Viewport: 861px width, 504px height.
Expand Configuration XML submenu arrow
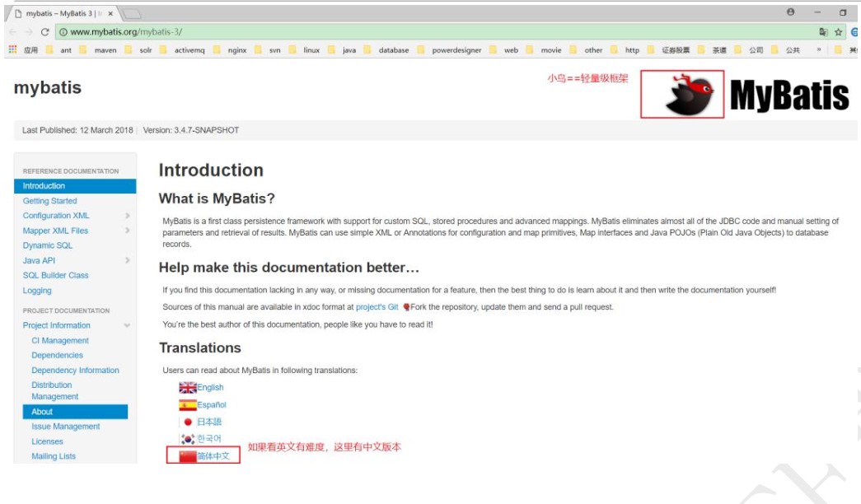tap(128, 216)
